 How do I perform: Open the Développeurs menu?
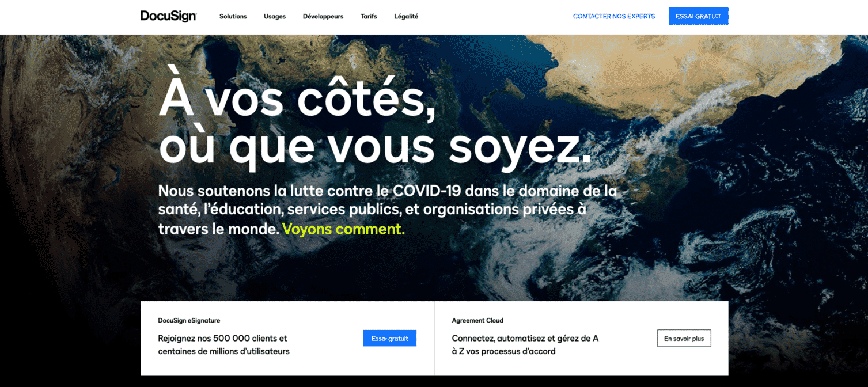[x=323, y=16]
